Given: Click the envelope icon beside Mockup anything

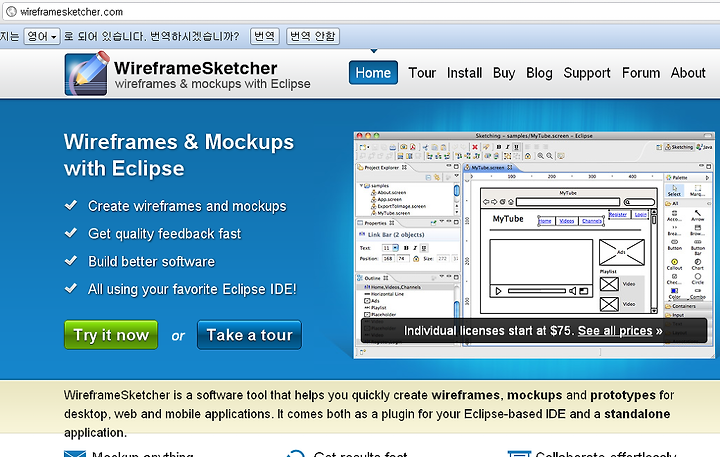Looking at the screenshot, I should [75, 454].
